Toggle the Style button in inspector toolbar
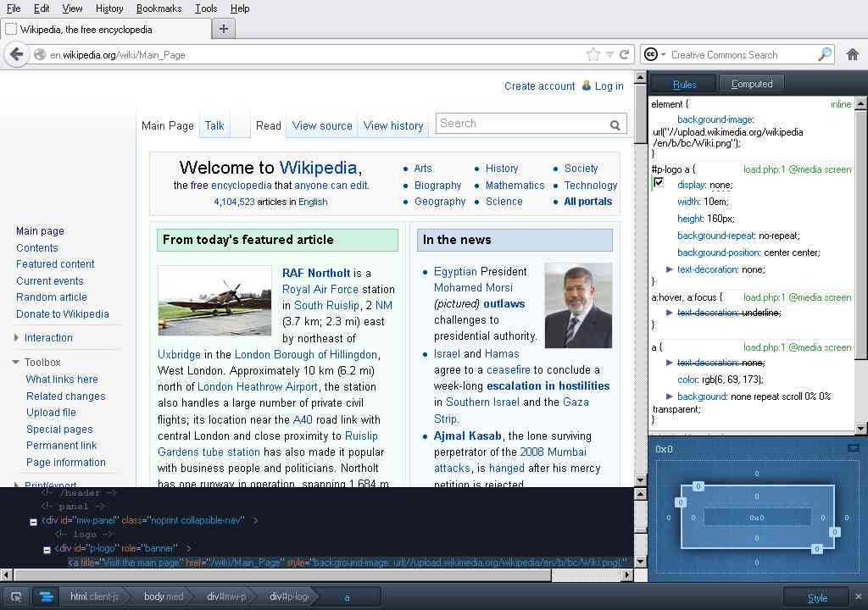Screen dimensions: 868x610 pyautogui.click(x=816, y=598)
